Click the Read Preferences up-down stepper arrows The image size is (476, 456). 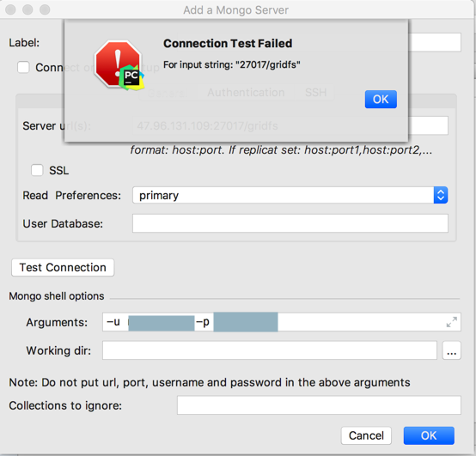click(441, 195)
